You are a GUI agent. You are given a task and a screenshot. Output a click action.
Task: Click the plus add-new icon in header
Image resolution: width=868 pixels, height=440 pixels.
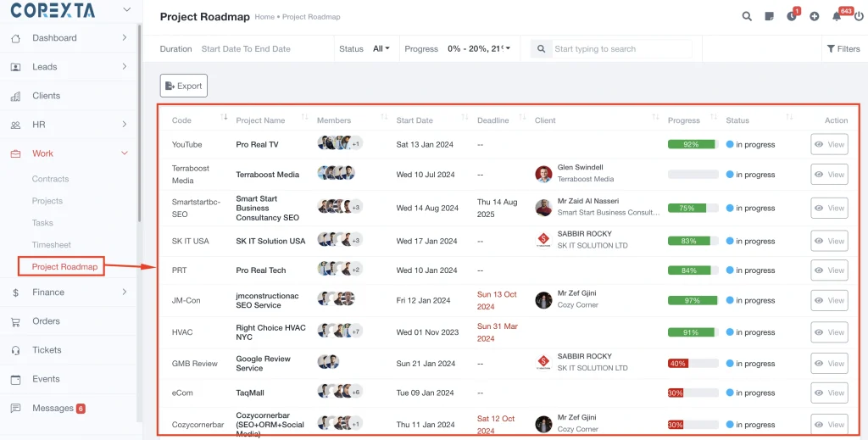coord(814,17)
